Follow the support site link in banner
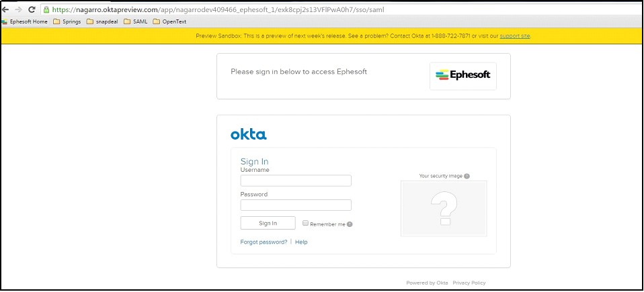The image size is (644, 292). (x=515, y=36)
